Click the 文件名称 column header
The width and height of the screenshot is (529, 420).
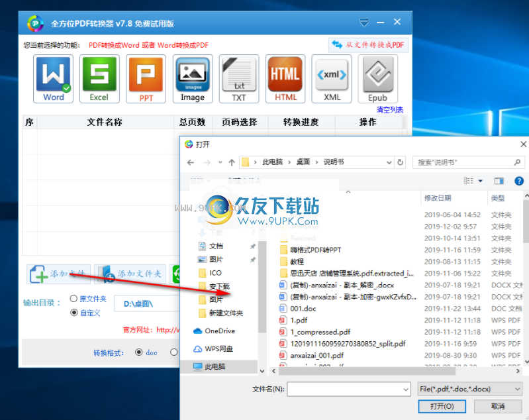pyautogui.click(x=105, y=122)
